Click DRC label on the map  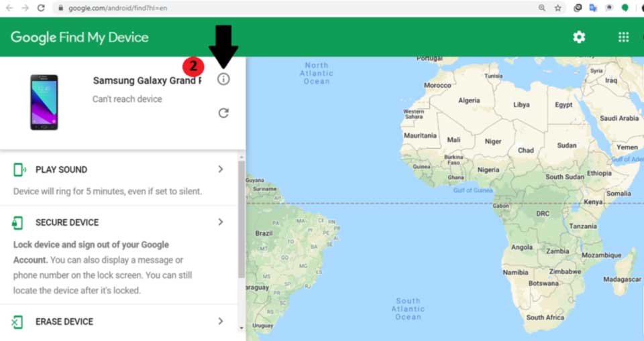(543, 214)
